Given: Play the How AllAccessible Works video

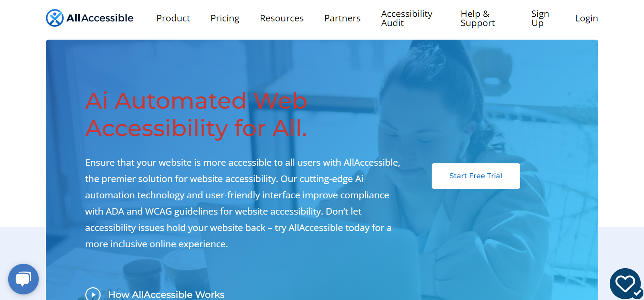Looking at the screenshot, I should tap(93, 294).
